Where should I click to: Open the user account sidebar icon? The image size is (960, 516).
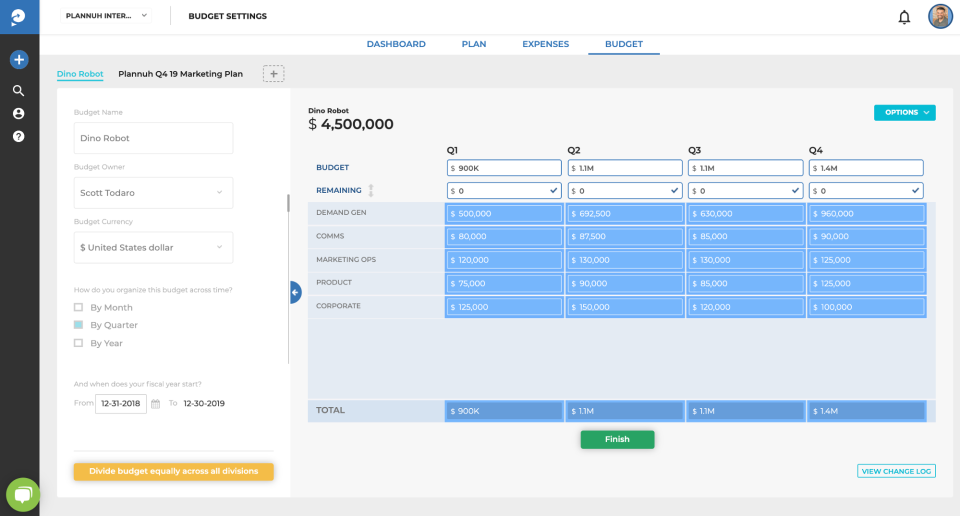point(18,113)
